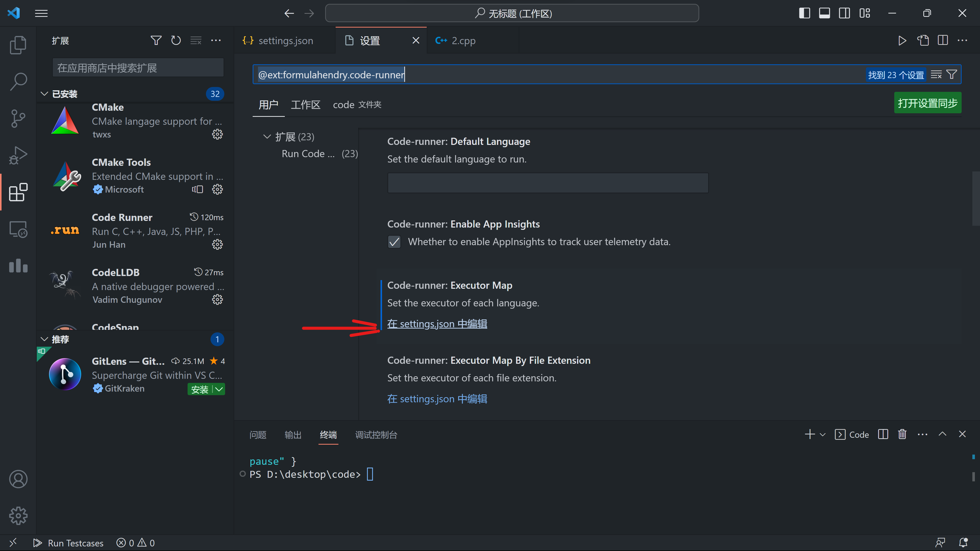Open Code Runner manage gear
The height and width of the screenshot is (551, 980).
[217, 245]
